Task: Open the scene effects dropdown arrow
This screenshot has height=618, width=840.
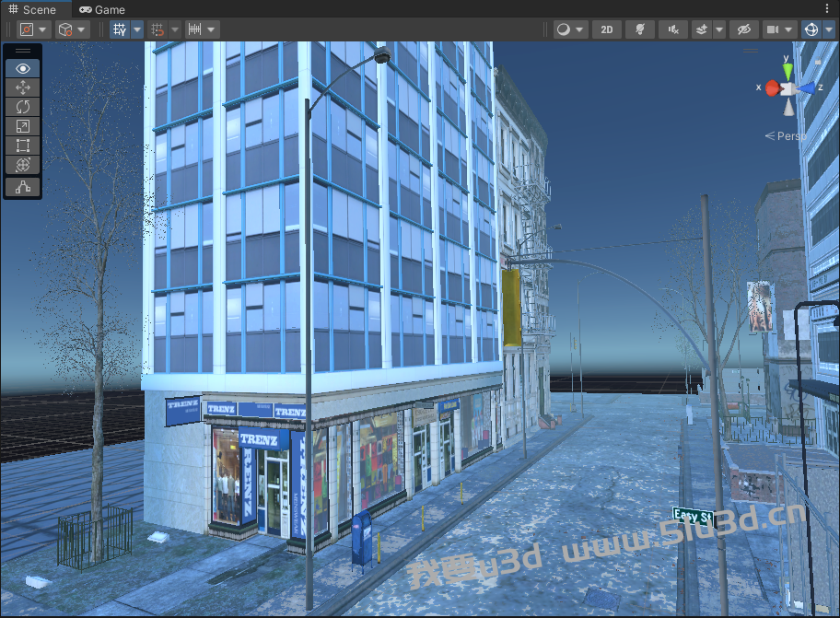Action: [x=719, y=29]
